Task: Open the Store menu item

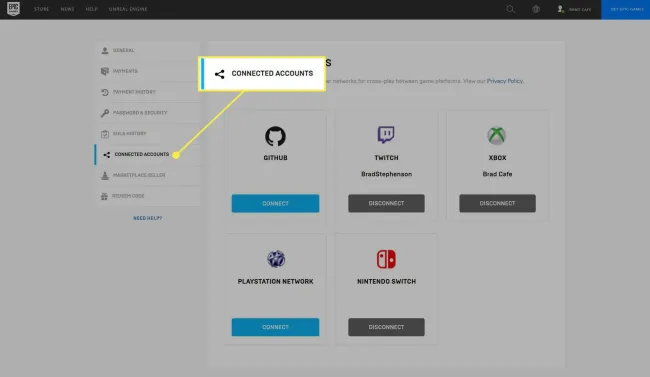Action: 41,9
